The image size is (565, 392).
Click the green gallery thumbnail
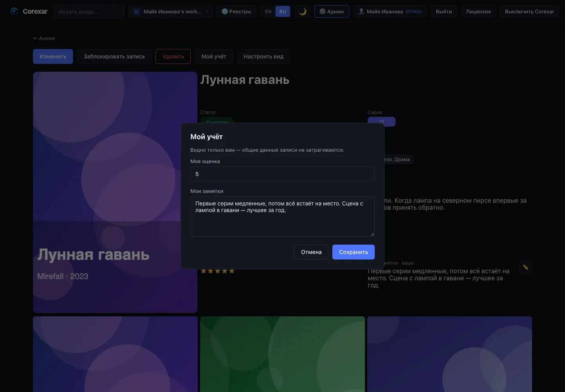(282, 354)
